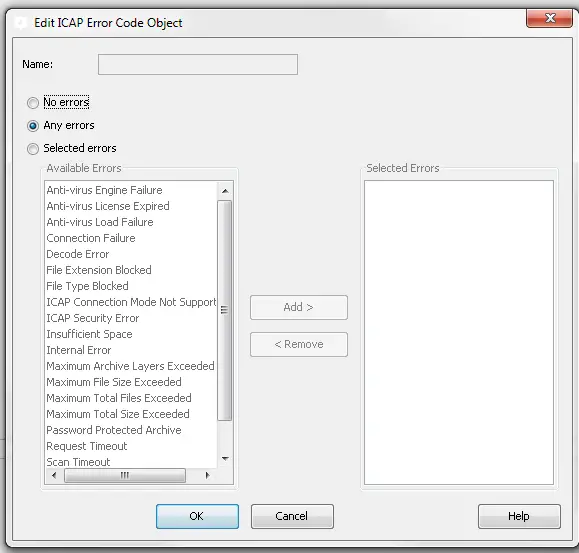Select ICAP Security Error from available errors
This screenshot has width=579, height=553.
click(x=93, y=318)
